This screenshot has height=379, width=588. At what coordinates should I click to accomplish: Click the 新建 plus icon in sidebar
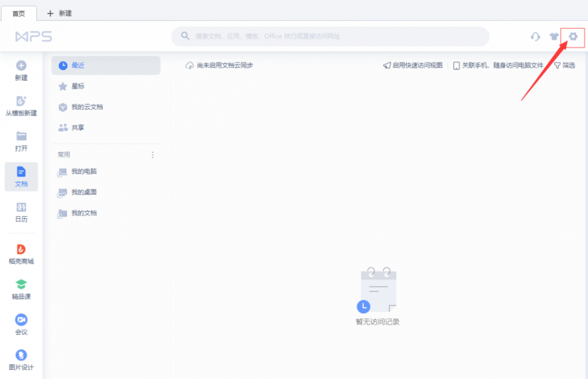tap(21, 66)
